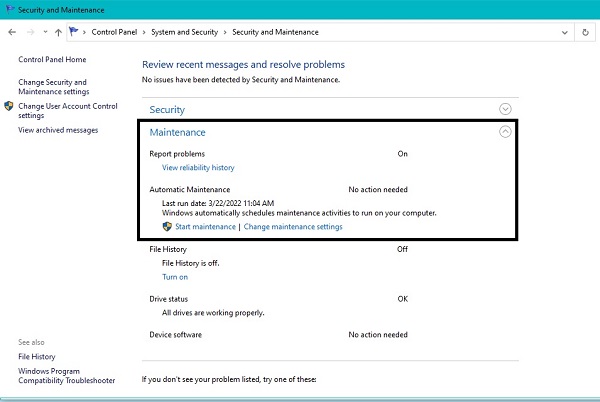
Task: Open Change maintenance settings
Action: [x=293, y=226]
